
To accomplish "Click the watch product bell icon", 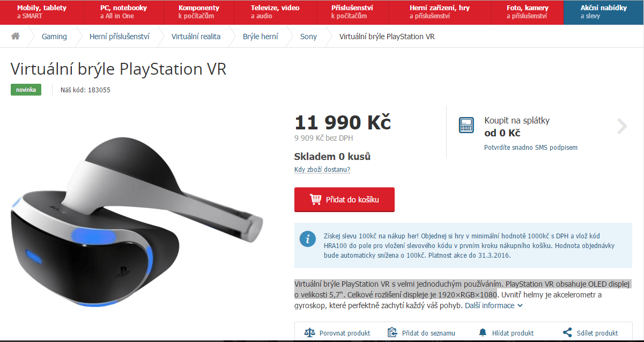I will 483,333.
